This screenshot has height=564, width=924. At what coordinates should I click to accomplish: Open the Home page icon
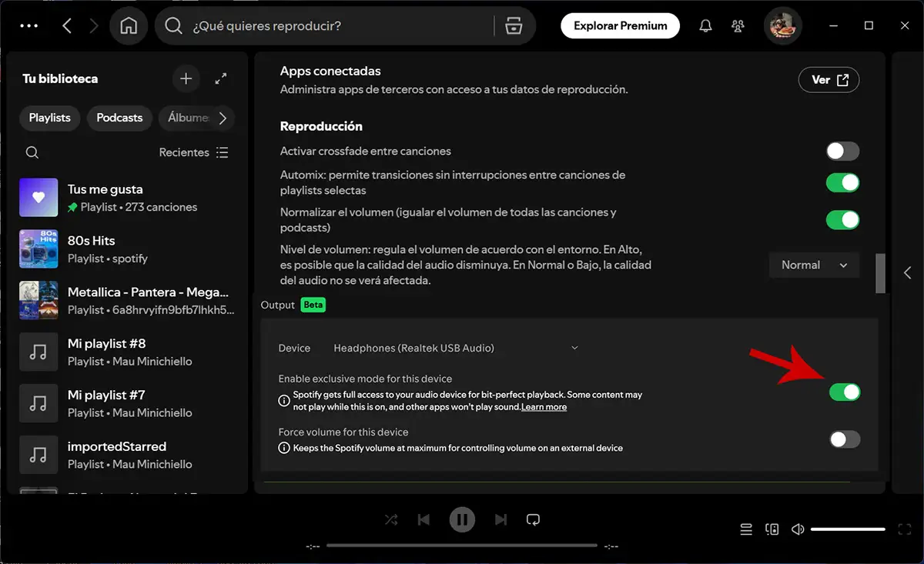pyautogui.click(x=129, y=25)
